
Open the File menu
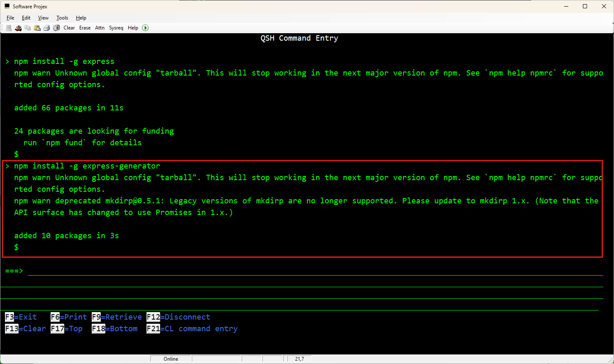10,18
